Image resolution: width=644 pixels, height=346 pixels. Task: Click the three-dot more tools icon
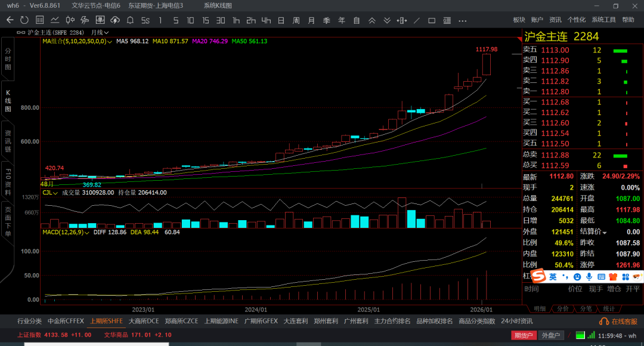click(x=462, y=20)
